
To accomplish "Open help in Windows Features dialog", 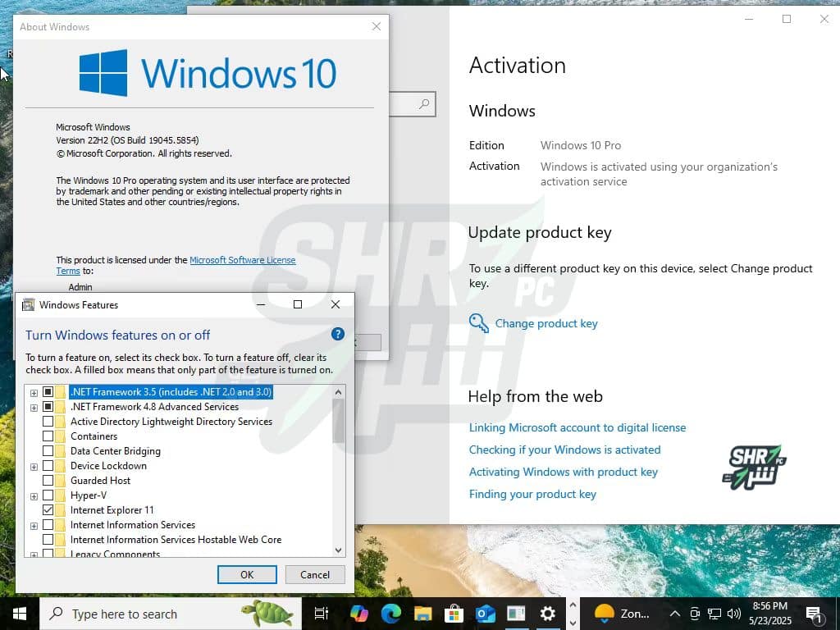I will click(x=337, y=335).
